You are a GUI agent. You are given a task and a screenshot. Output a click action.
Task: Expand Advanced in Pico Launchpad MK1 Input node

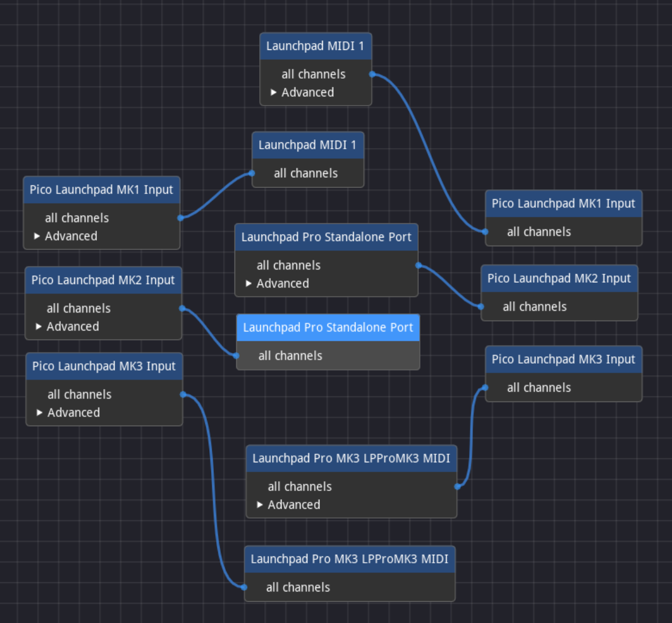[x=65, y=236]
